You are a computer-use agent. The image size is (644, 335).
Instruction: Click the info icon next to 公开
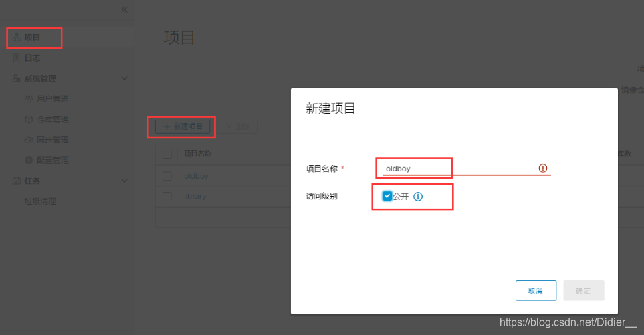tap(418, 197)
